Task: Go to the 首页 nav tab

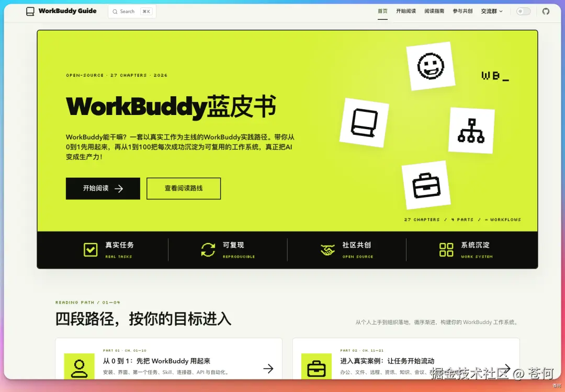Action: [382, 11]
